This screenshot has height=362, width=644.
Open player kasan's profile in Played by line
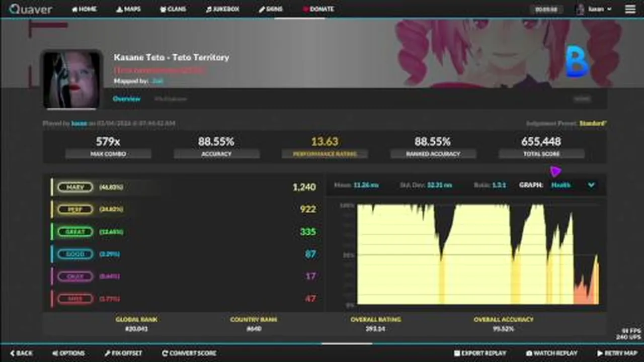coord(78,123)
